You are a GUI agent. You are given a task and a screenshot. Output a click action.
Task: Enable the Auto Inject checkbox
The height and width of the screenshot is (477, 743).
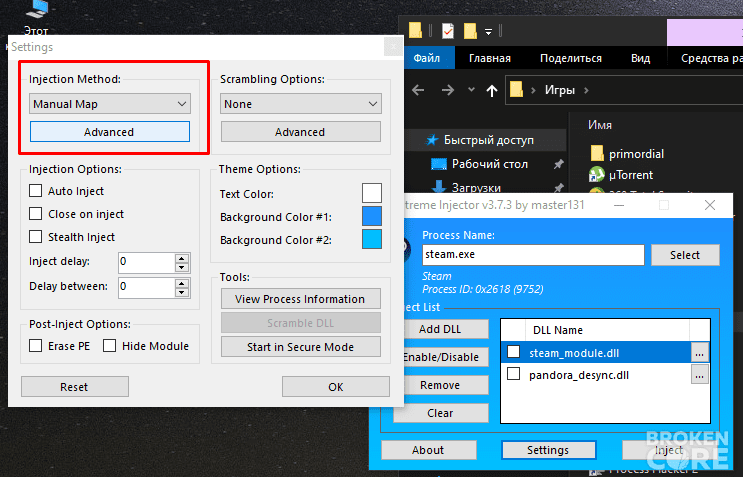tap(36, 190)
